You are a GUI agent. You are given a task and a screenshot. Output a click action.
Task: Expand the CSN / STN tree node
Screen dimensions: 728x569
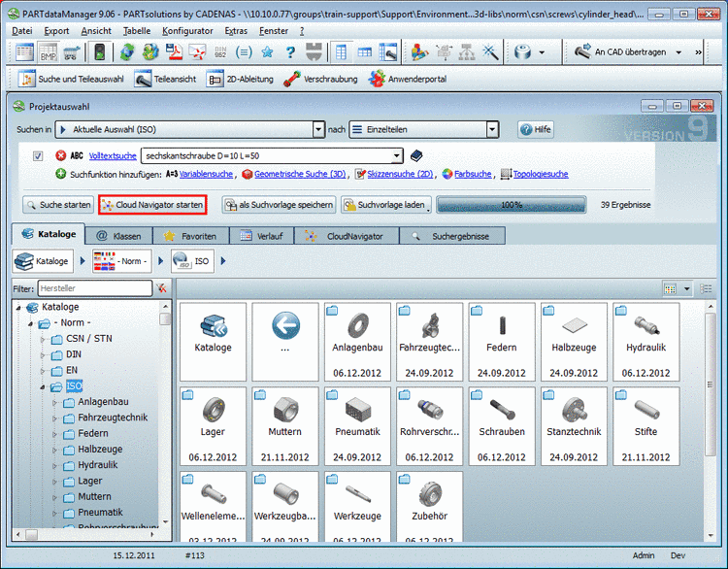point(43,340)
